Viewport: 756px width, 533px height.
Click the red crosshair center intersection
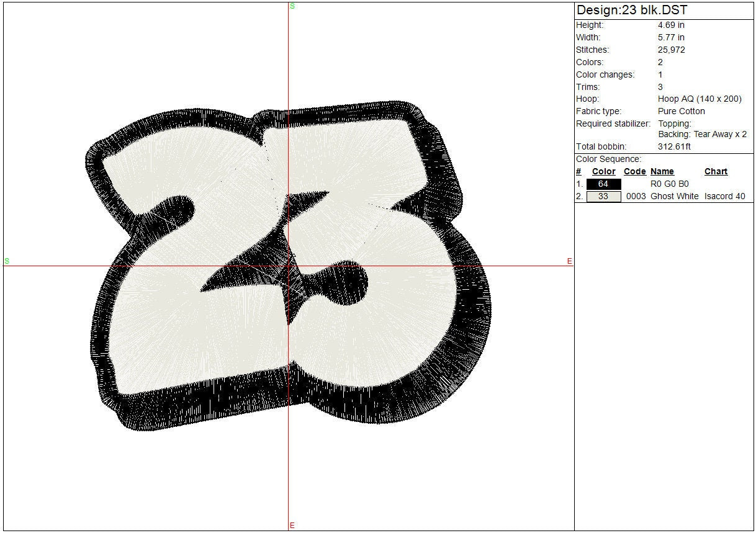point(289,266)
